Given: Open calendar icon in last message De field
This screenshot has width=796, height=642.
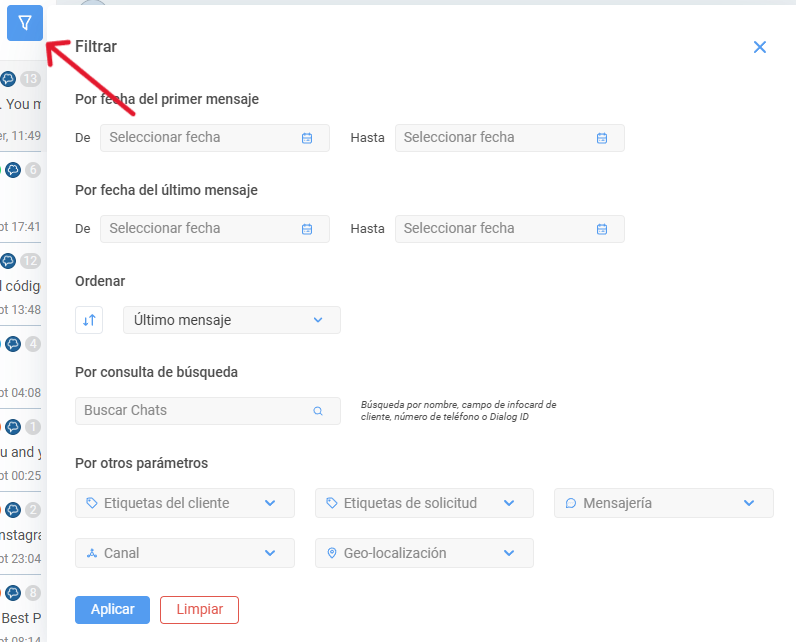Looking at the screenshot, I should click(x=307, y=229).
